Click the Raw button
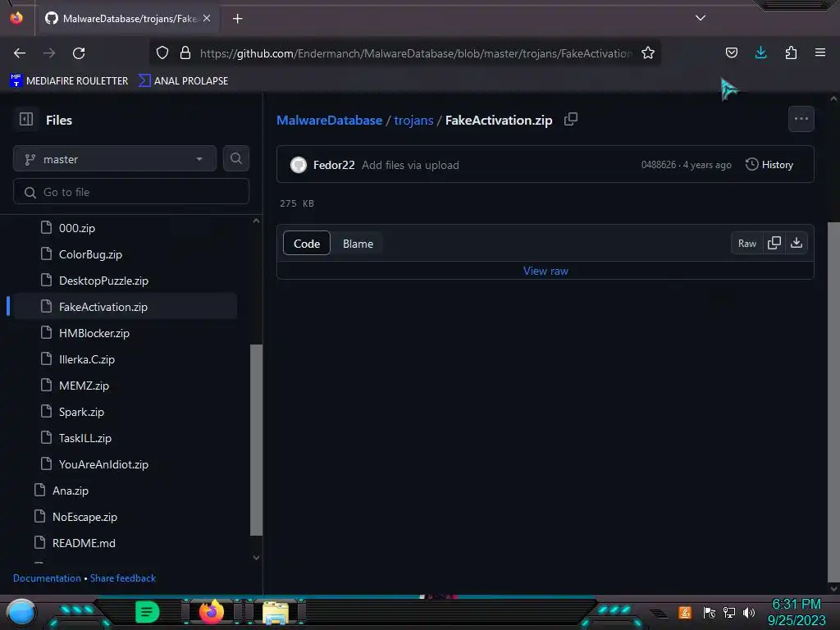Screen dimensions: 840x630 click(746, 243)
